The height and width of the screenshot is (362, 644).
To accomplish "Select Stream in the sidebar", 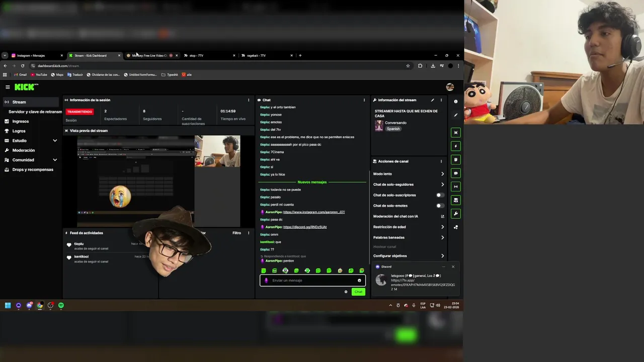I will click(x=31, y=102).
